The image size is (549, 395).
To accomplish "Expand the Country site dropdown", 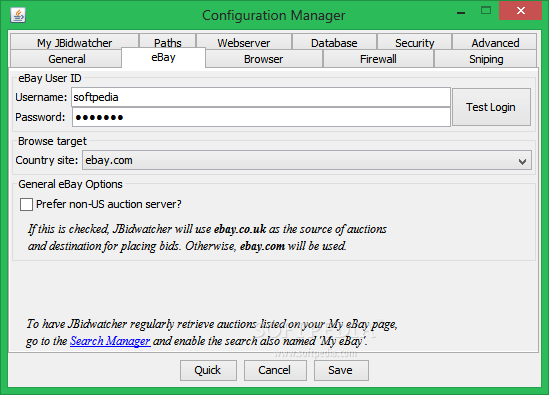I will click(x=307, y=160).
